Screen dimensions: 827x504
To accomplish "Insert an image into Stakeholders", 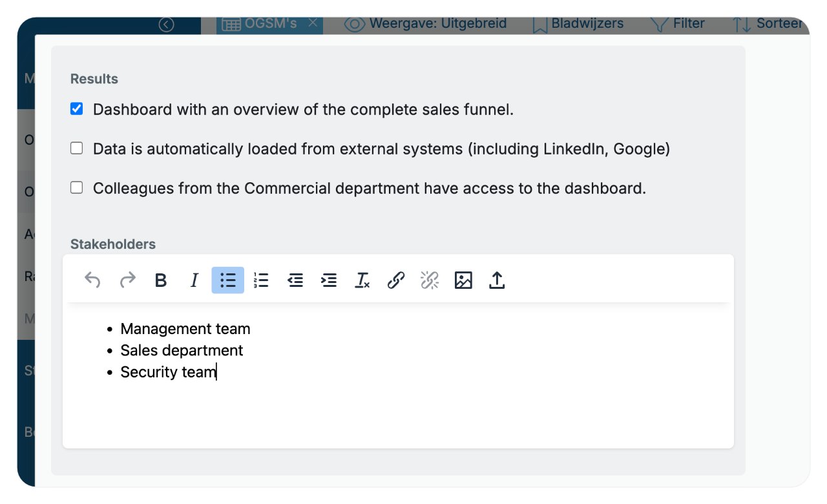I will coord(463,280).
